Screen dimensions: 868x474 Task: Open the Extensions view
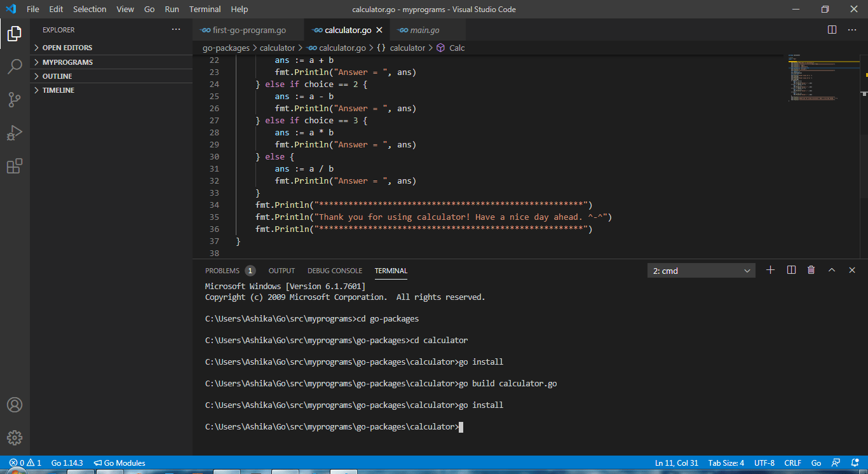(x=15, y=166)
